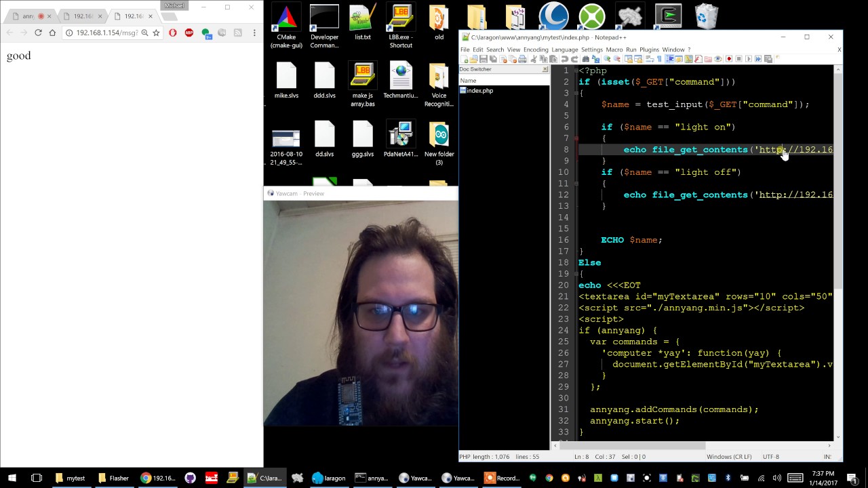Click the vertical scrollbar of Notepad++ editor
868x488 pixels.
coord(838,253)
